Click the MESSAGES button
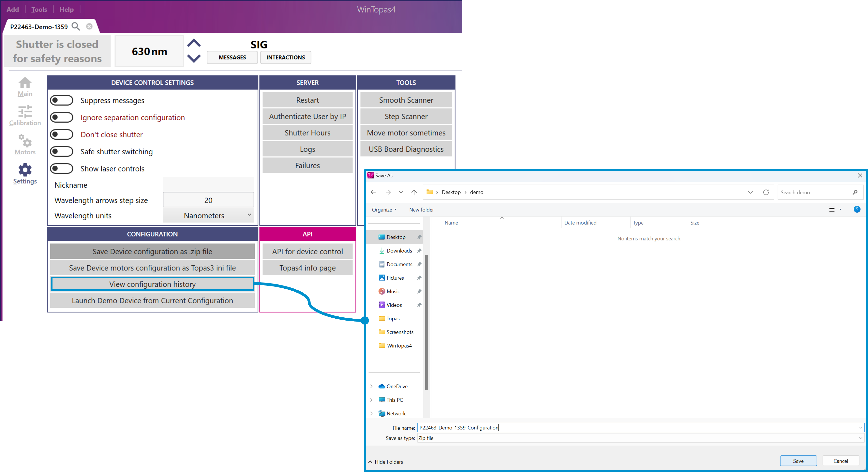The height and width of the screenshot is (472, 868). click(x=232, y=57)
